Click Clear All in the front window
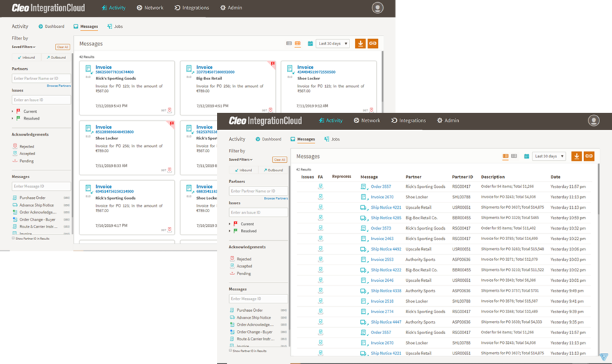The image size is (612, 364). (x=279, y=159)
